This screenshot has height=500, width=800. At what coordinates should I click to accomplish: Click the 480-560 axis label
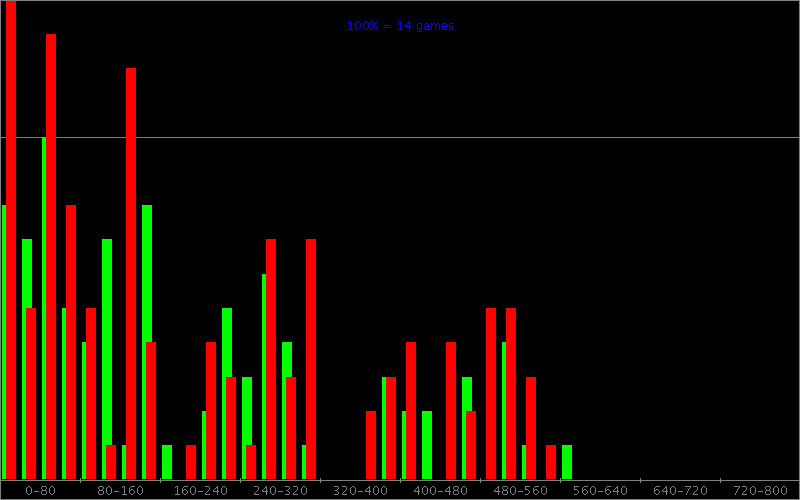(x=520, y=491)
